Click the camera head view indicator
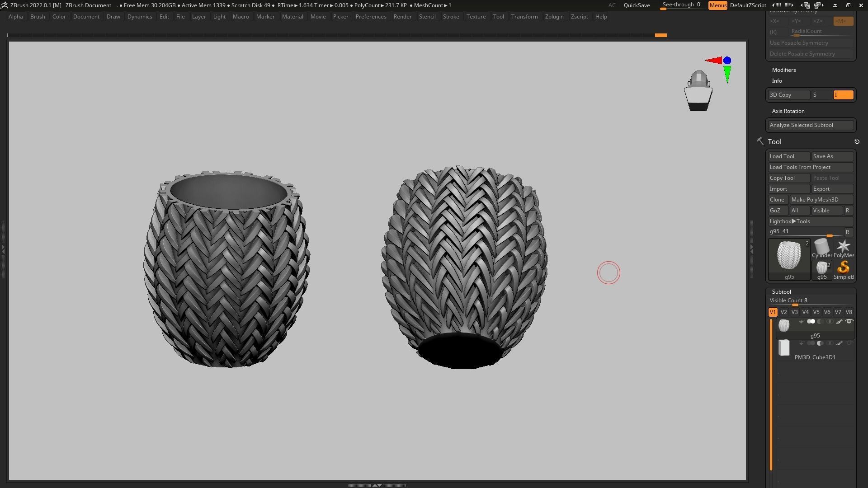This screenshot has width=868, height=488. 698,90
